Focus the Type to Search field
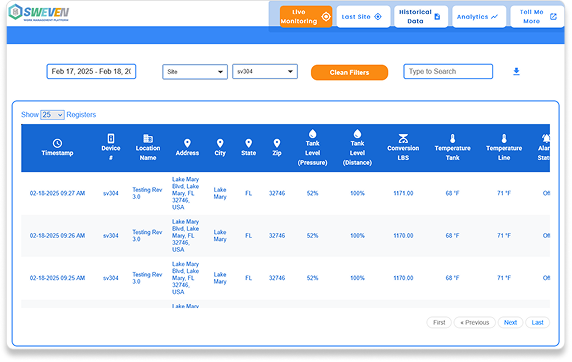 point(448,72)
